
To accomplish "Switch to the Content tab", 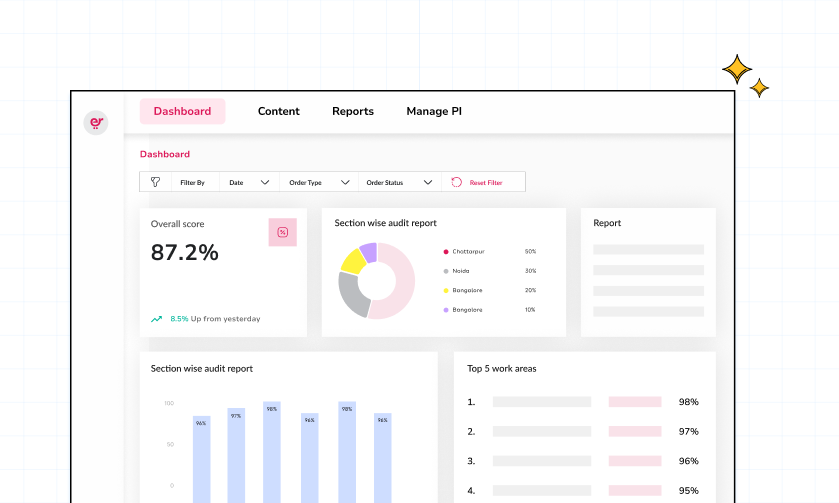I will [x=278, y=111].
